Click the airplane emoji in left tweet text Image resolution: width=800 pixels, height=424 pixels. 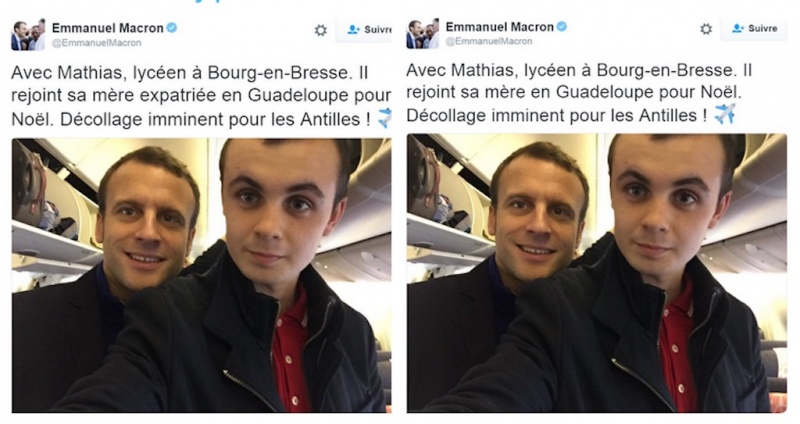pyautogui.click(x=385, y=118)
